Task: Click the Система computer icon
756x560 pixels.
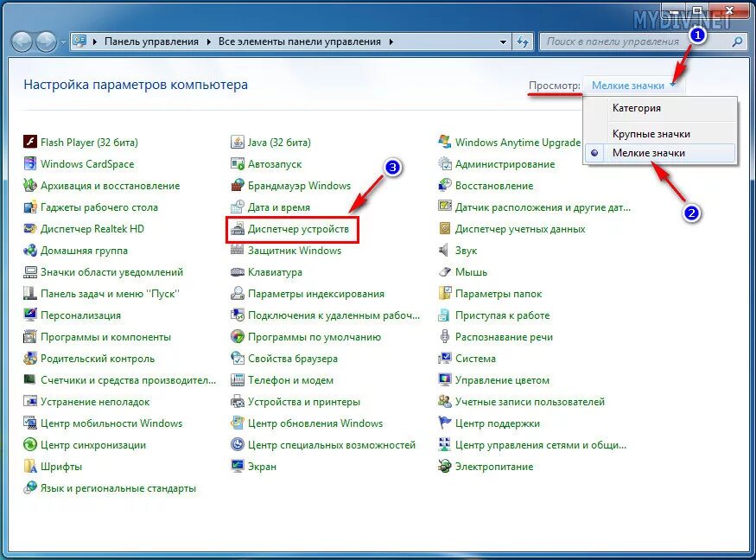Action: click(x=445, y=359)
